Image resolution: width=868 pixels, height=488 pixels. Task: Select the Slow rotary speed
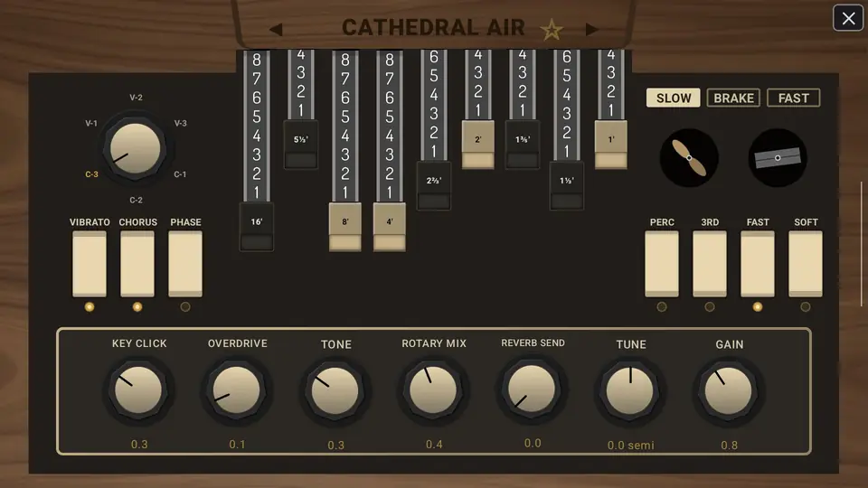[x=673, y=98]
